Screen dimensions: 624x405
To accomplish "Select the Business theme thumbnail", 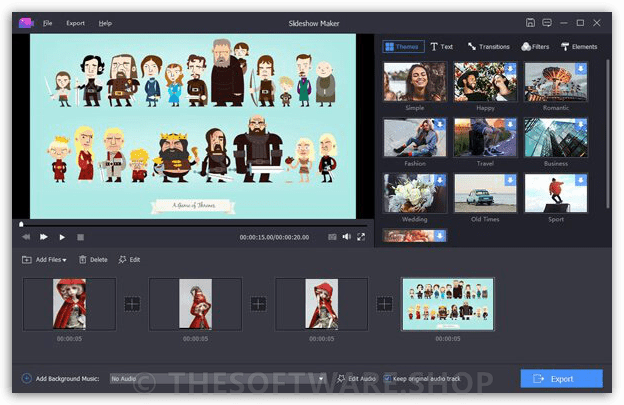I will point(556,137).
